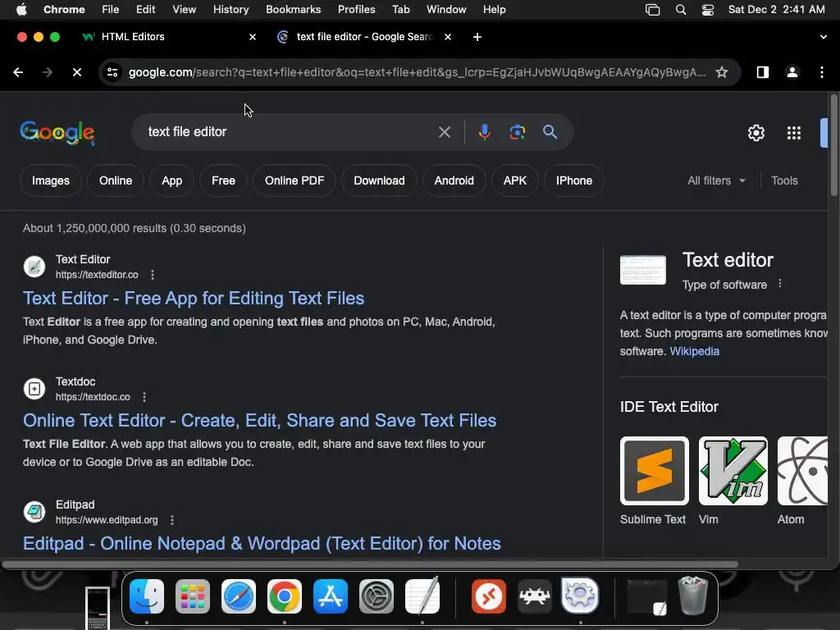Click the APK filter chip
The image size is (840, 630).
pos(515,180)
